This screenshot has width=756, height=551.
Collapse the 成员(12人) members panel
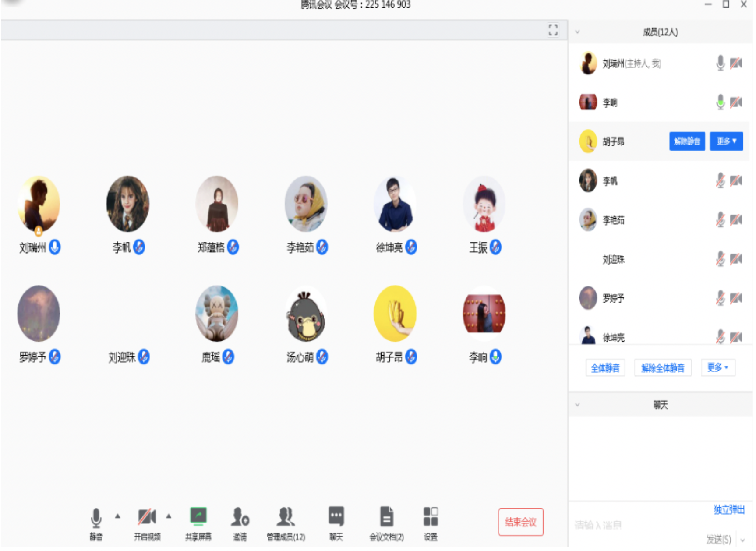577,32
